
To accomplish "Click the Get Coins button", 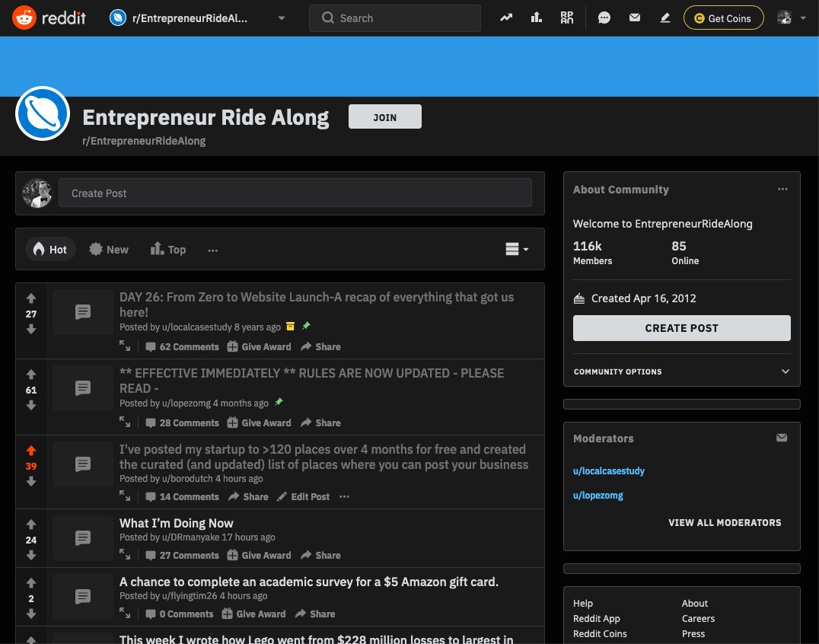I will point(723,18).
